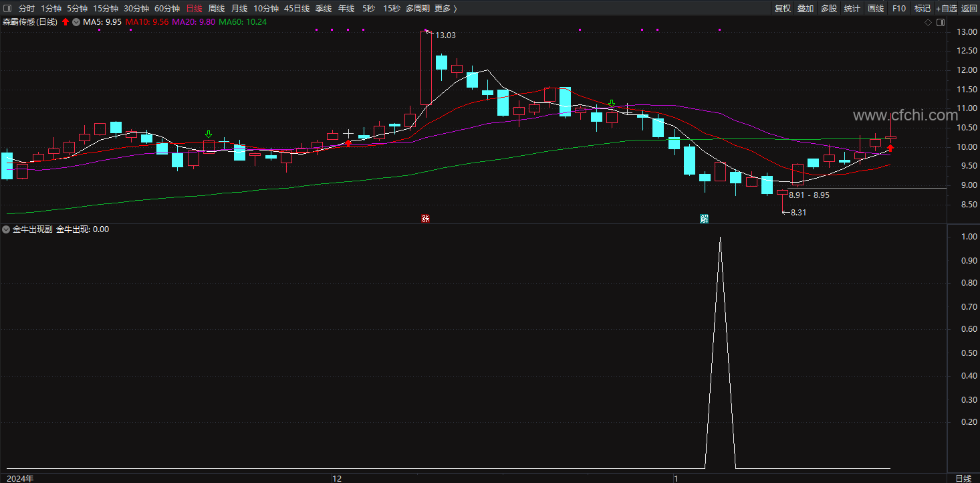
Task: Switch to the 周线 weekly period tab
Action: tap(217, 9)
